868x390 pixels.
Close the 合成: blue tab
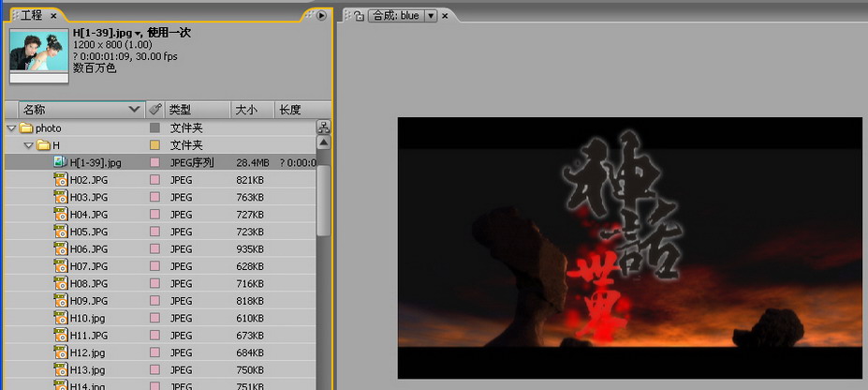pyautogui.click(x=445, y=16)
